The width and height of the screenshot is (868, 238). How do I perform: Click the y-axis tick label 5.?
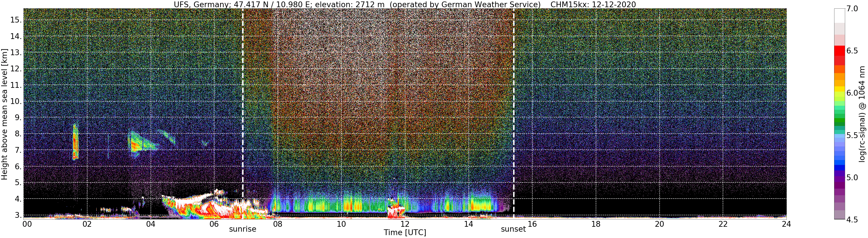[x=18, y=183]
